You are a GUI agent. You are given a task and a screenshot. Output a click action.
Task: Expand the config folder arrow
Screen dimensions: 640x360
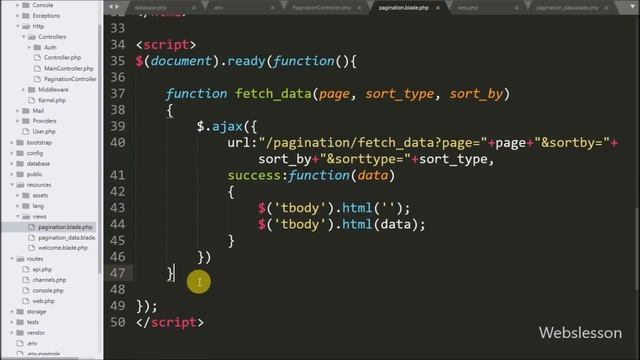click(12, 153)
